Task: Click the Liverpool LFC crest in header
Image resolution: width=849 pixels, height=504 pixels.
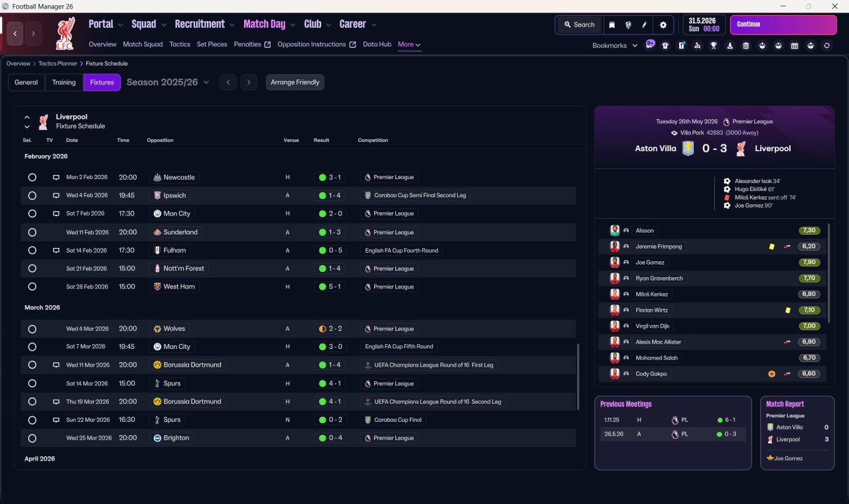Action: (65, 33)
